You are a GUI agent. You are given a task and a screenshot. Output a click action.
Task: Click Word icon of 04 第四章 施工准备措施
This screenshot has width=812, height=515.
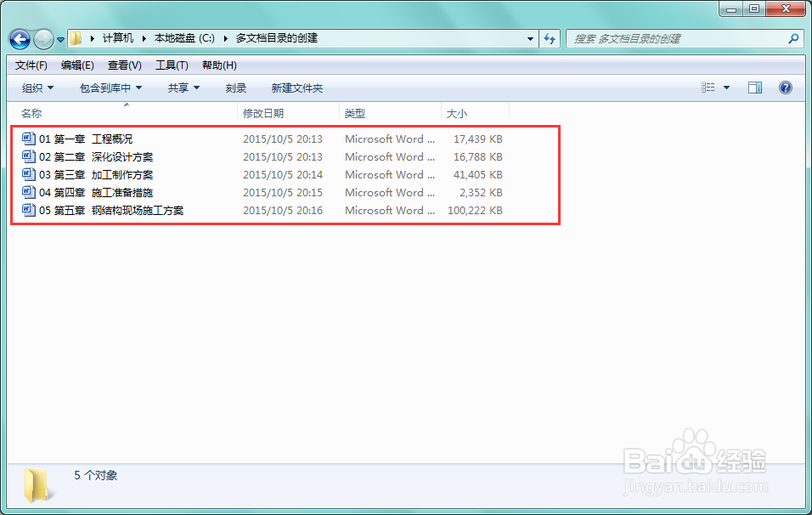point(29,192)
